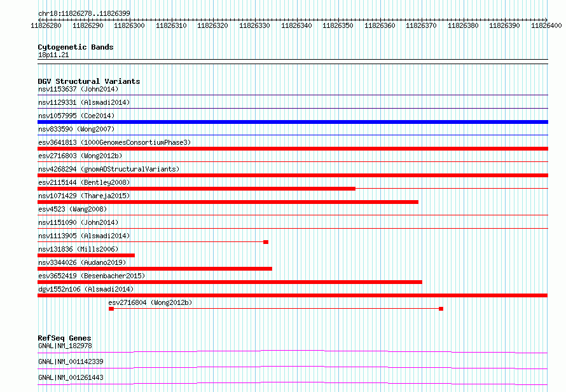The height and width of the screenshot is (392, 566).
Task: Select the Cytogenetic Bands track title
Action: [76, 47]
